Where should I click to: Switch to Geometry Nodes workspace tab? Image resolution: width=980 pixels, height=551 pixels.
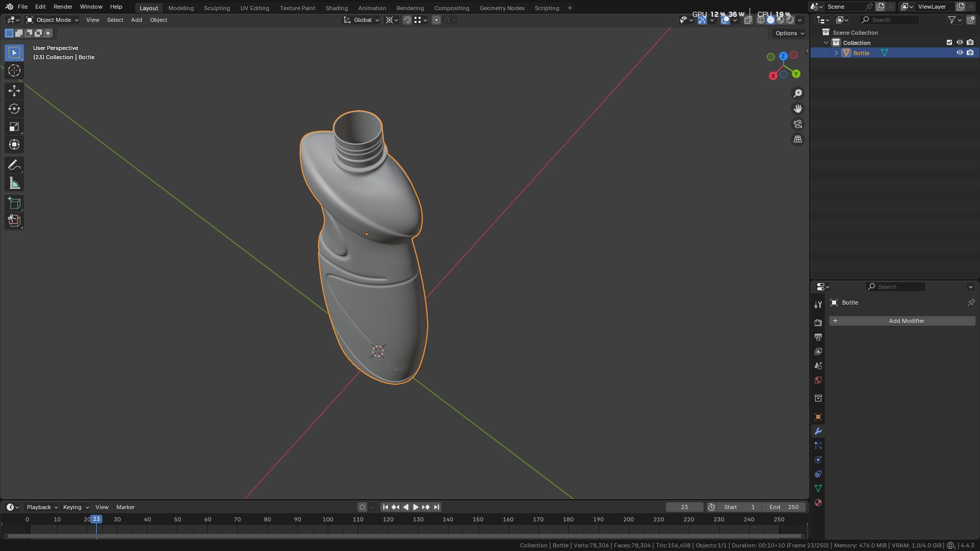502,8
